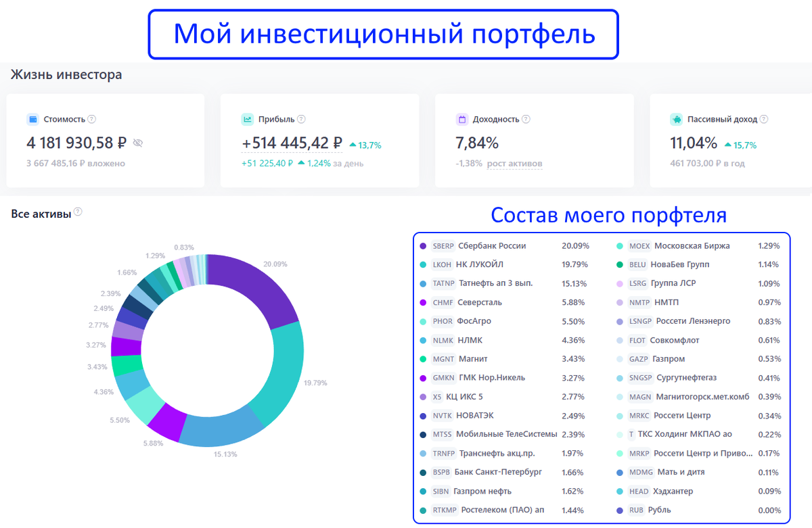The width and height of the screenshot is (812, 528).
Task: Select Рубль legend entry
Action: (x=700, y=510)
